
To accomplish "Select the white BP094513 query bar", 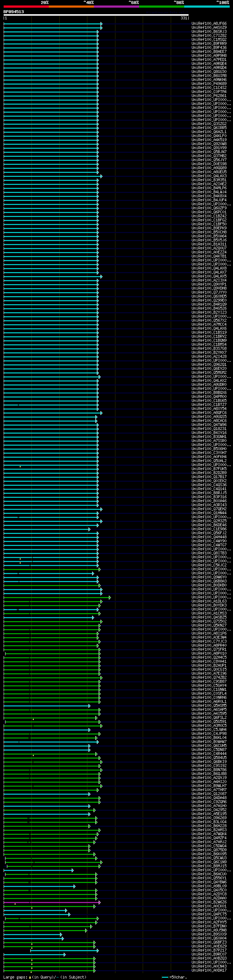I will 96,15.
